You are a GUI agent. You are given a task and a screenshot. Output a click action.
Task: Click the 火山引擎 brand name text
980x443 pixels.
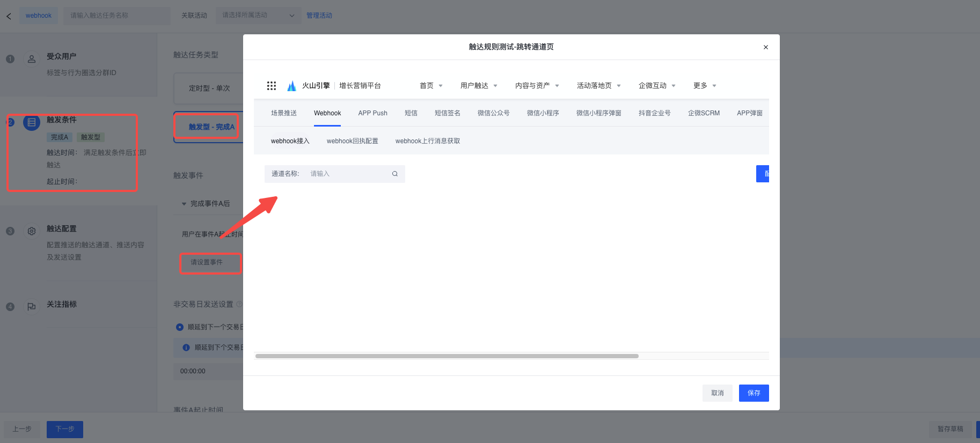click(x=316, y=86)
